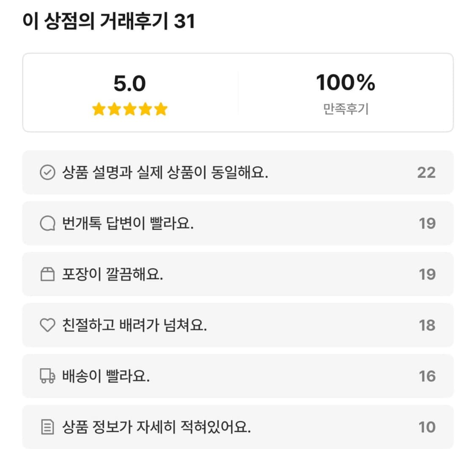This screenshot has width=476, height=449.
Task: Tap the middle star of the five-star row
Action: tap(129, 109)
